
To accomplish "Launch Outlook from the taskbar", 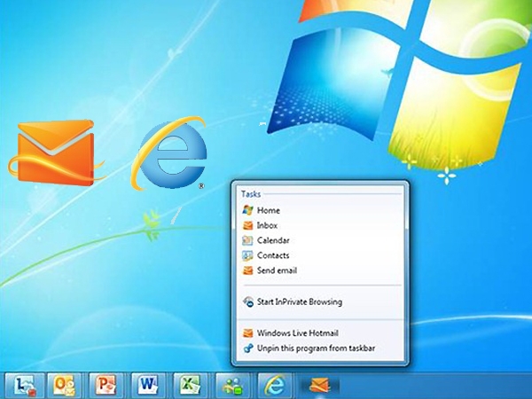I will point(65,385).
